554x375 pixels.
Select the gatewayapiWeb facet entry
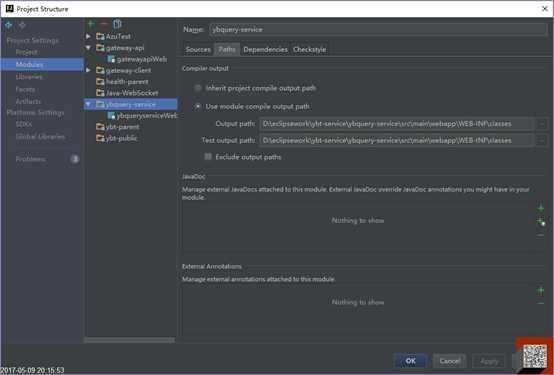click(142, 59)
